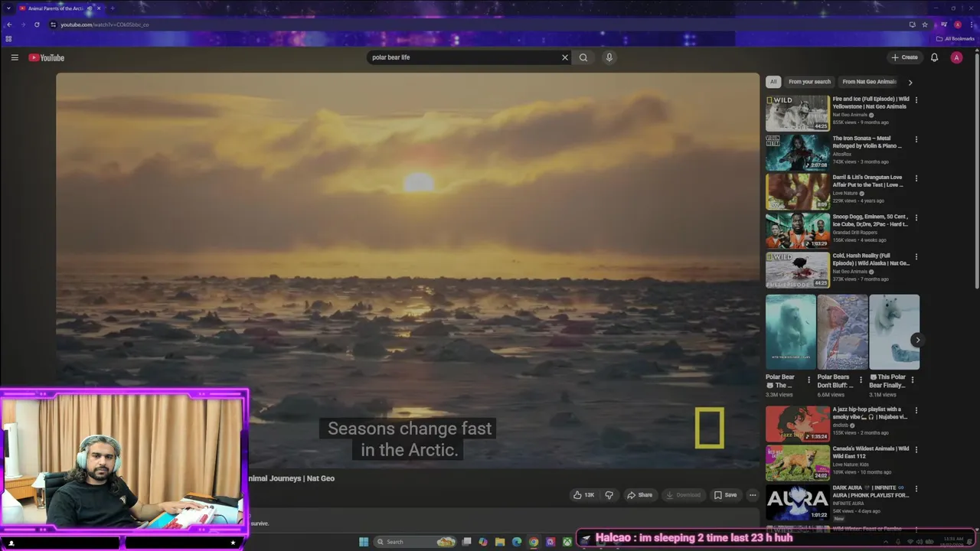Viewport: 980px width, 551px height.
Task: Open the 'Polar Bear The...' Short
Action: pos(791,332)
